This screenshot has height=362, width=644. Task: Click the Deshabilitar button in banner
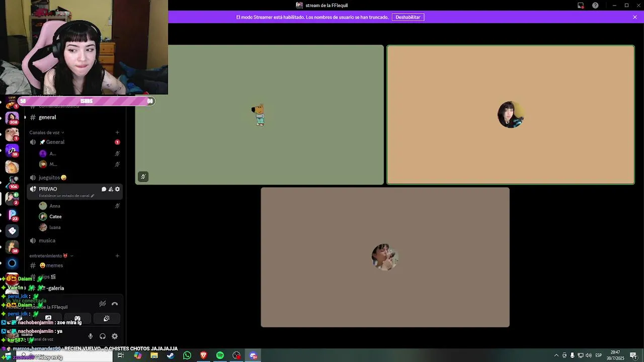click(408, 17)
